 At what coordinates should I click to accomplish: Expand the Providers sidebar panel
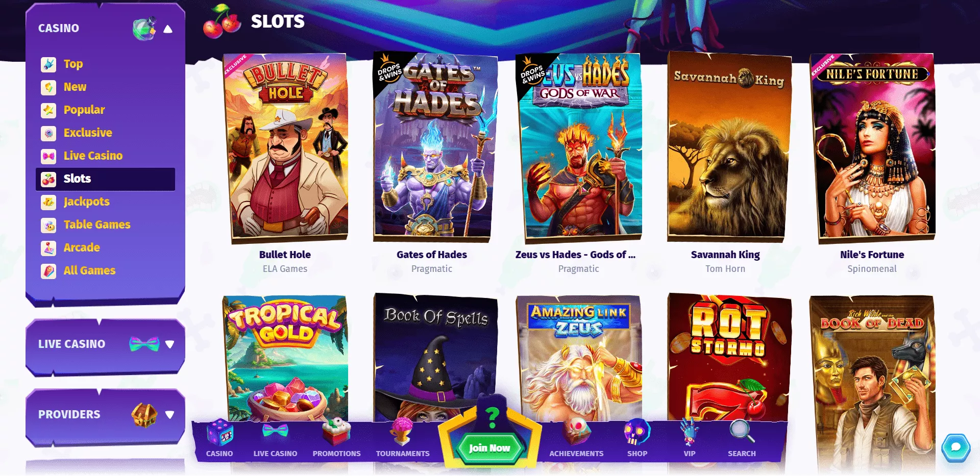pyautogui.click(x=170, y=415)
